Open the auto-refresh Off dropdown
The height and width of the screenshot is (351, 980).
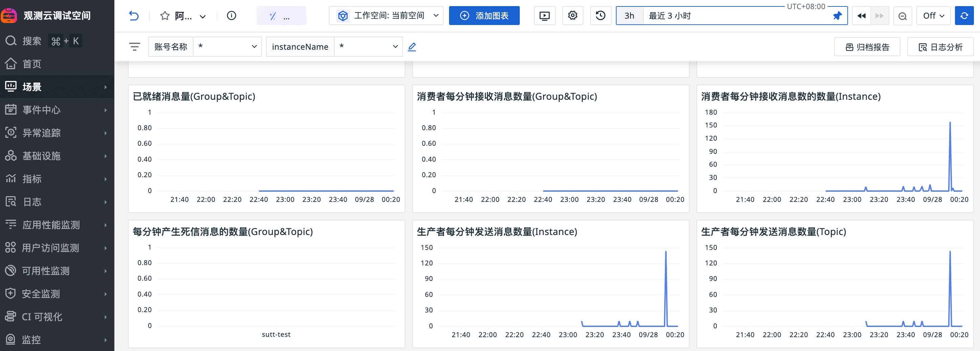coord(933,16)
